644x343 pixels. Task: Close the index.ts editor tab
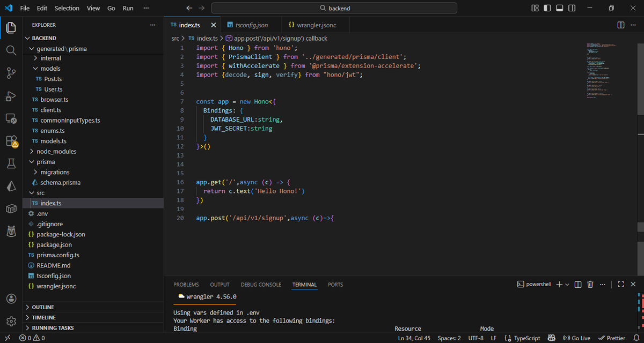213,25
